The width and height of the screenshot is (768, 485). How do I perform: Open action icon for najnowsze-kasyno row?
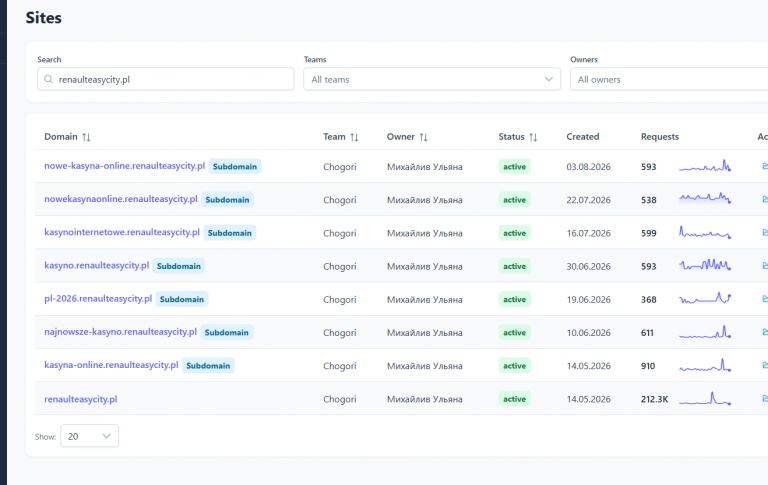point(765,332)
